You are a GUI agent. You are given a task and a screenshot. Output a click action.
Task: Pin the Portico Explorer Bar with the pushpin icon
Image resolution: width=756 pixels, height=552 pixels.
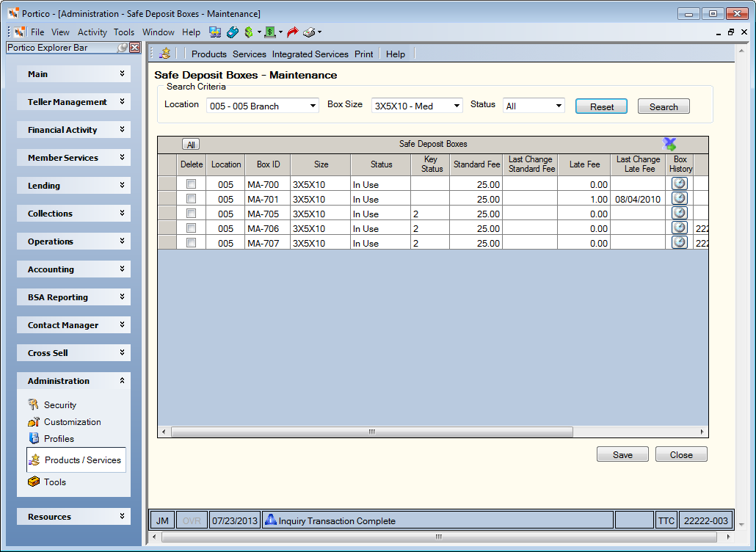pyautogui.click(x=123, y=47)
